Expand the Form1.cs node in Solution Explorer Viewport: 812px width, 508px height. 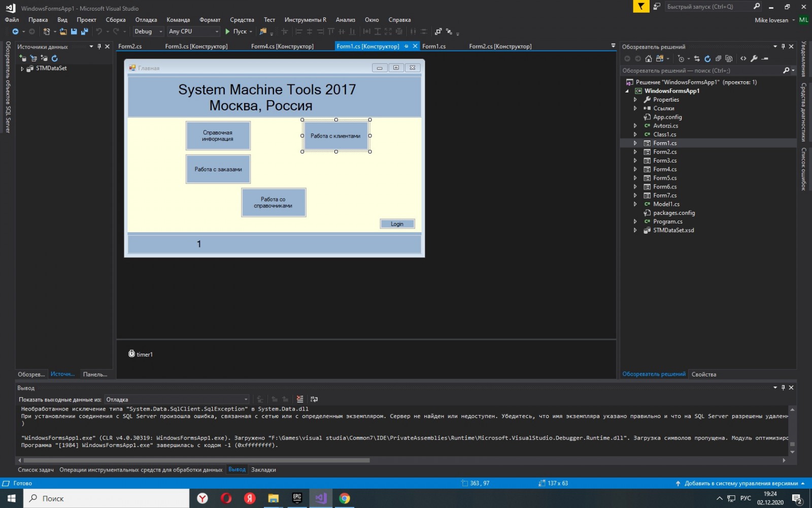point(635,143)
